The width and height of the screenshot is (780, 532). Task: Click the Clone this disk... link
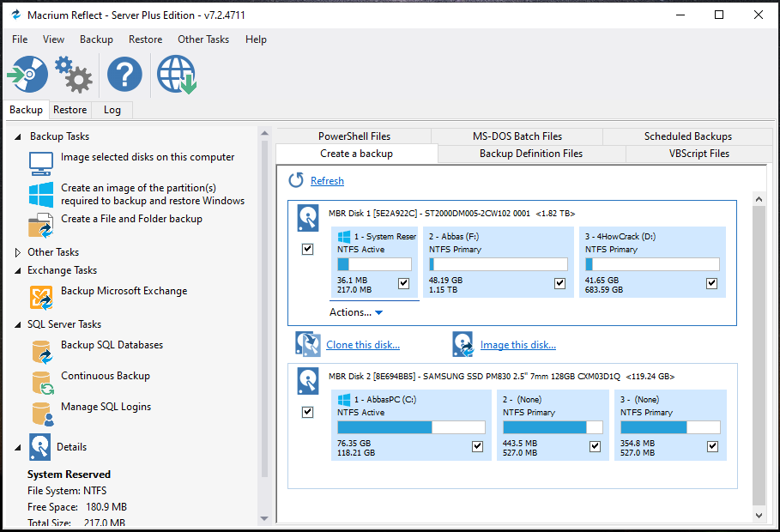(x=363, y=345)
